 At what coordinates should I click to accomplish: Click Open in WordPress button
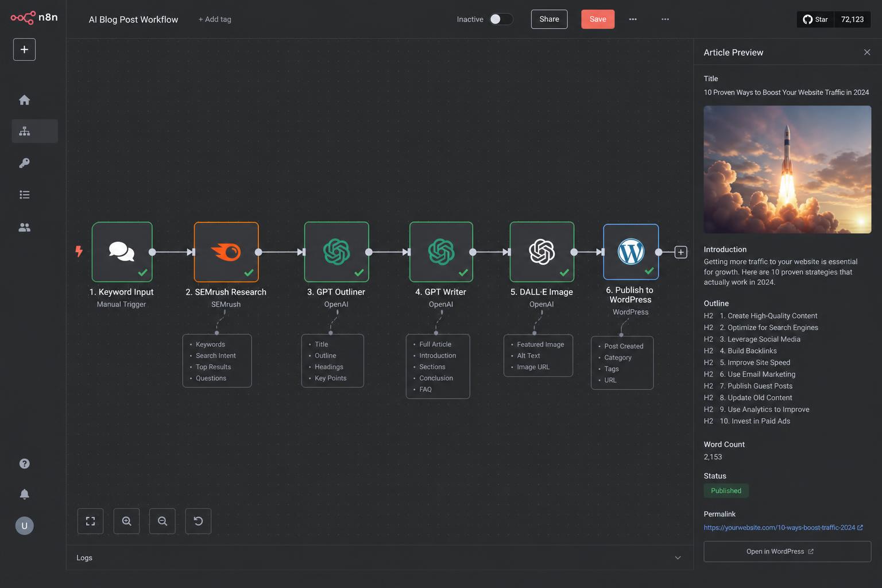787,551
